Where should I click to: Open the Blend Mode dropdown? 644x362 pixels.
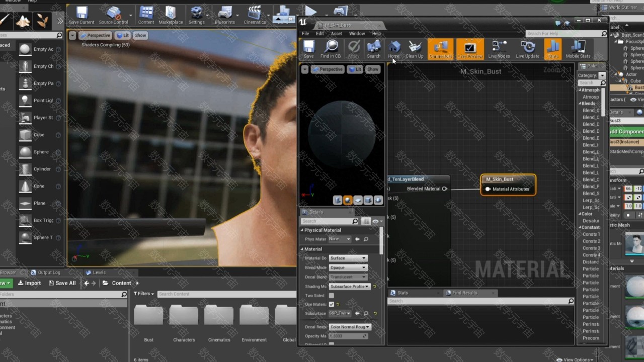pos(348,267)
